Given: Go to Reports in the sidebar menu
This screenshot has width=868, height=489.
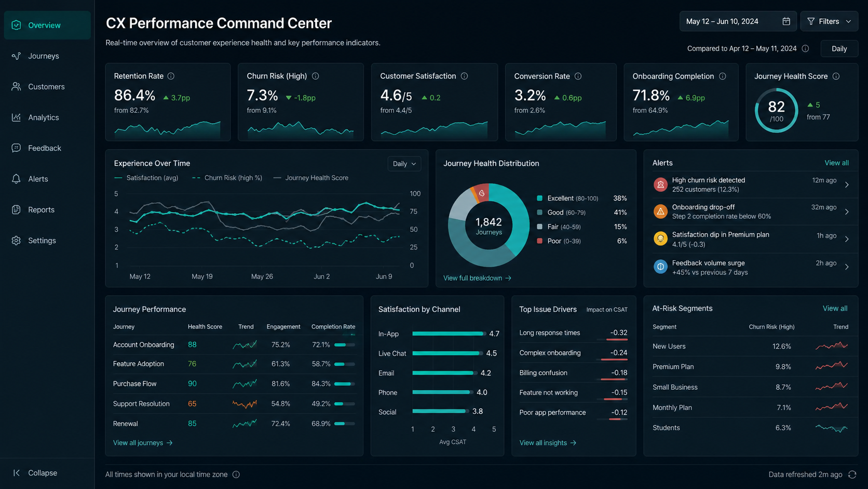Looking at the screenshot, I should (x=47, y=209).
